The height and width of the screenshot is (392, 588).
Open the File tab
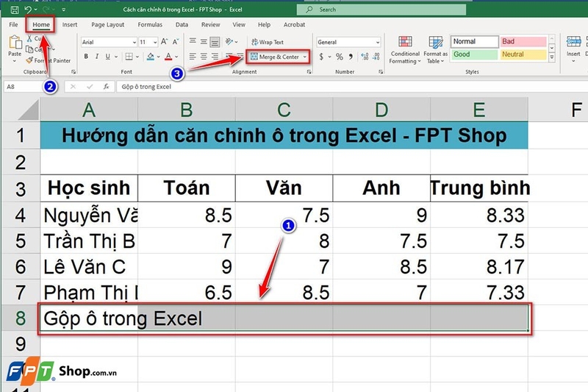click(13, 25)
